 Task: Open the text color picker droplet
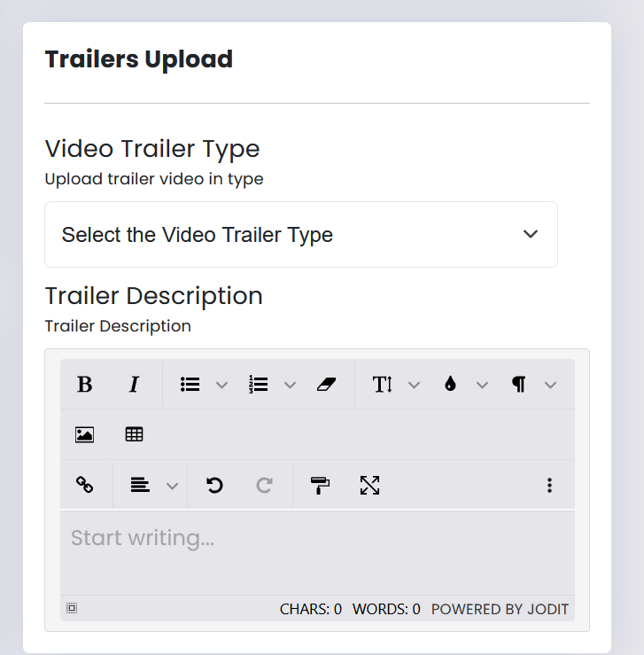pos(451,385)
